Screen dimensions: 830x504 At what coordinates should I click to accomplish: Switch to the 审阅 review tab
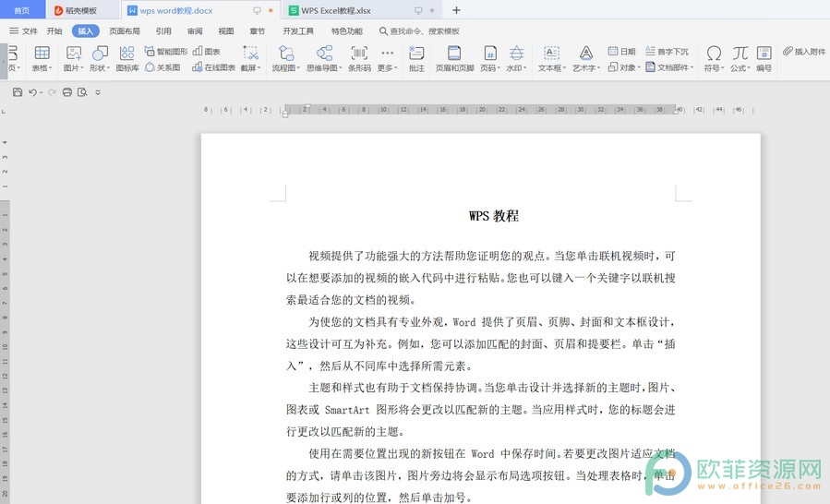pyautogui.click(x=195, y=31)
